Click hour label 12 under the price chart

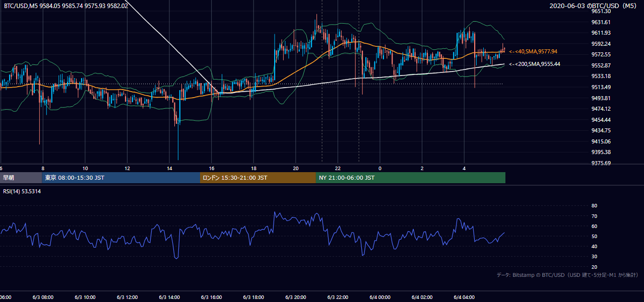pyautogui.click(x=127, y=168)
